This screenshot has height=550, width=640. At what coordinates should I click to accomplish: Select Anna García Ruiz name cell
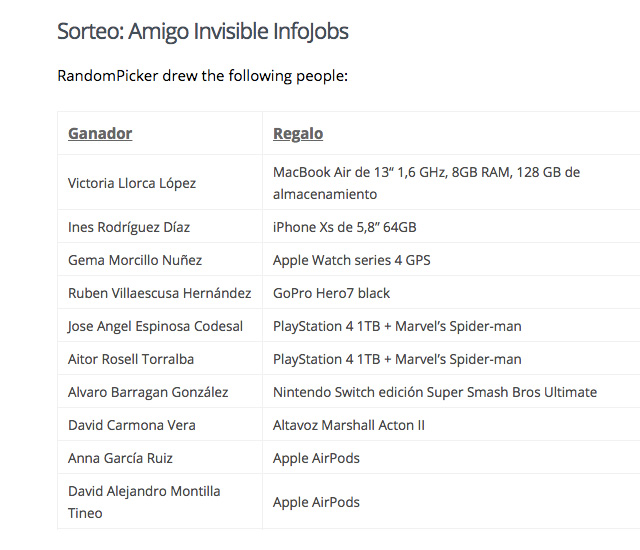(120, 458)
